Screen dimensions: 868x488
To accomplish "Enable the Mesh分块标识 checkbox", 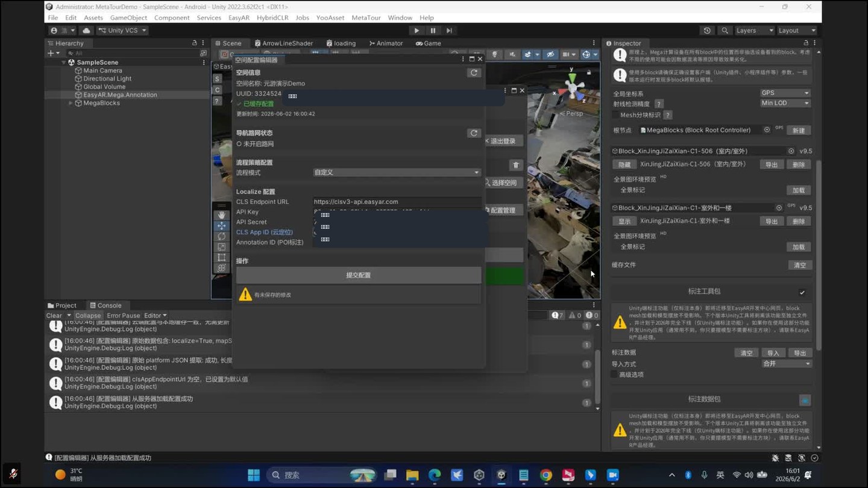I will click(x=615, y=114).
